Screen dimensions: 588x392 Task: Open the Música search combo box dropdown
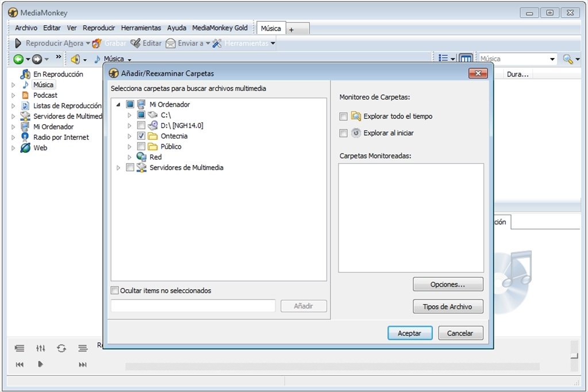(552, 59)
